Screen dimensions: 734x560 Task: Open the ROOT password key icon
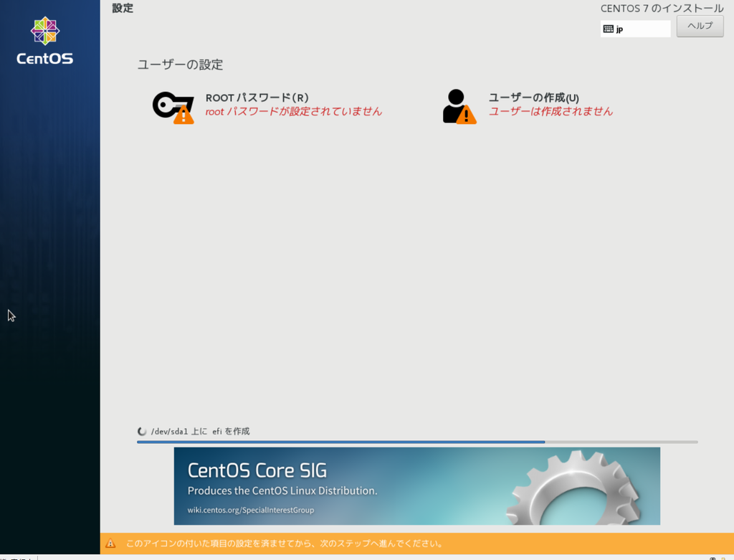click(173, 108)
